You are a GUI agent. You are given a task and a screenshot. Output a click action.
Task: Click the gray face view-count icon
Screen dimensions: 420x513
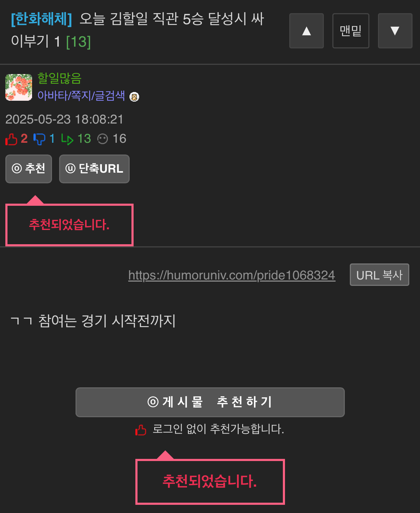click(x=103, y=139)
